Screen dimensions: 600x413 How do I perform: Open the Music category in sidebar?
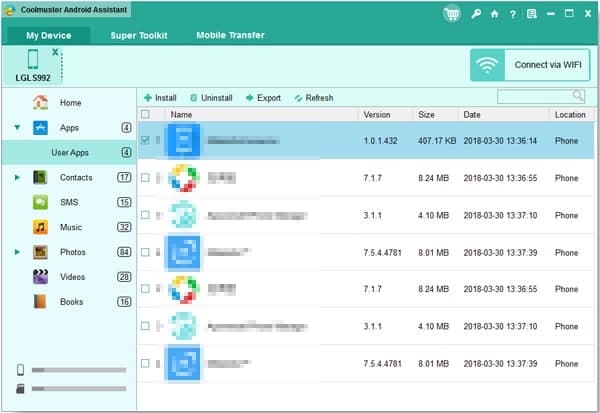(x=70, y=227)
